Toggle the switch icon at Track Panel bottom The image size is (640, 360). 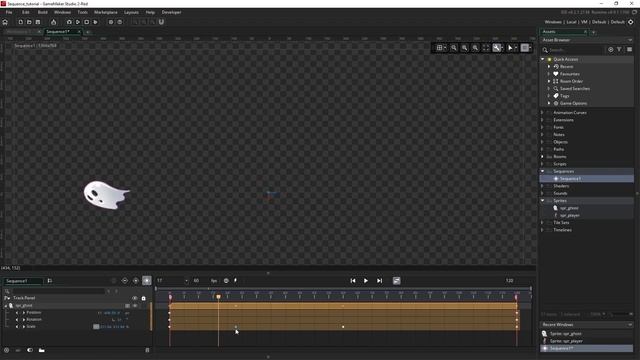[30, 350]
